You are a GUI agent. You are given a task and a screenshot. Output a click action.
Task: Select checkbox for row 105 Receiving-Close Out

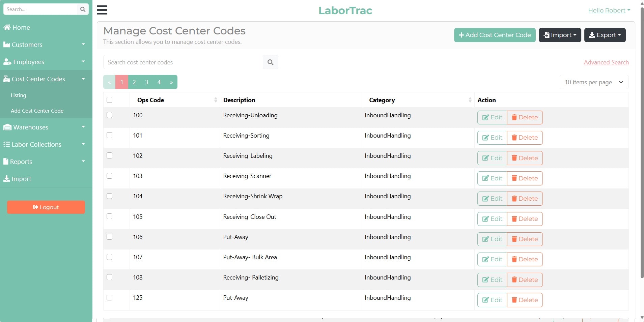pyautogui.click(x=109, y=216)
